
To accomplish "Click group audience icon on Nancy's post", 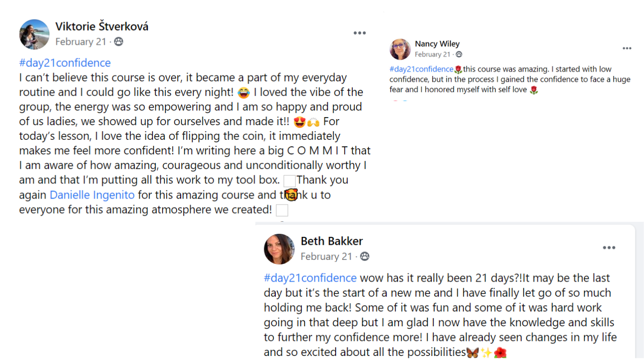I will pos(459,55).
